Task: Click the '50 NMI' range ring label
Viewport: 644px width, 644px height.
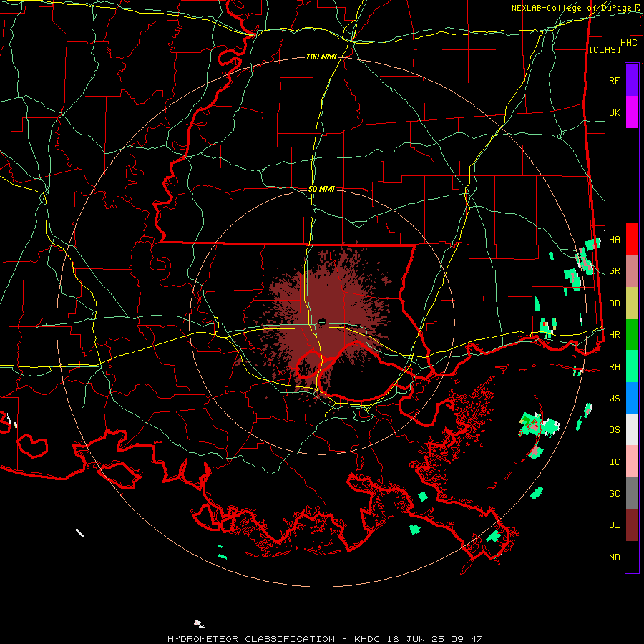Action: [321, 189]
